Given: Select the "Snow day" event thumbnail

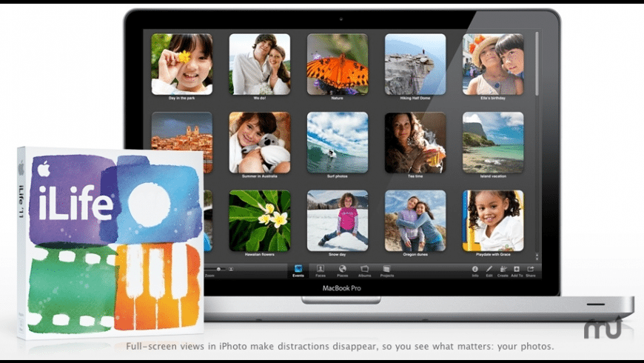Looking at the screenshot, I should point(338,220).
